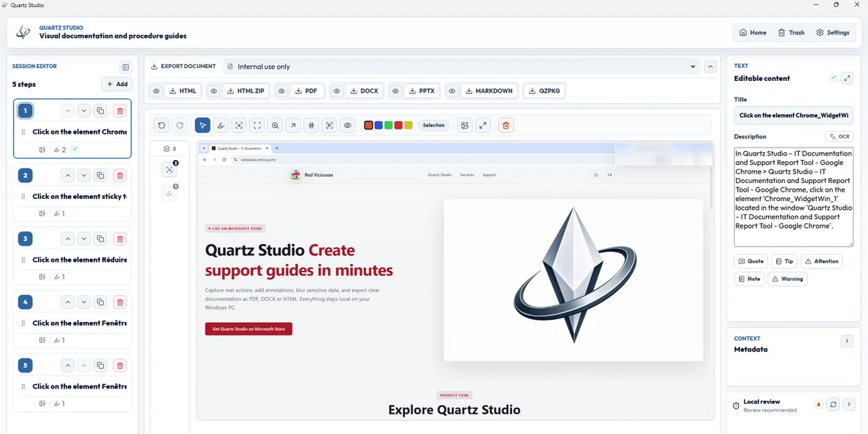Expand the Metadata context section
The width and height of the screenshot is (868, 434).
click(847, 341)
